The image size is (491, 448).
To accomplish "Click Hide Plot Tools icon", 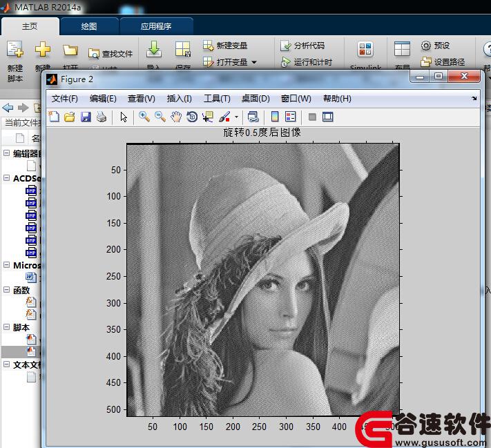I will (x=312, y=117).
